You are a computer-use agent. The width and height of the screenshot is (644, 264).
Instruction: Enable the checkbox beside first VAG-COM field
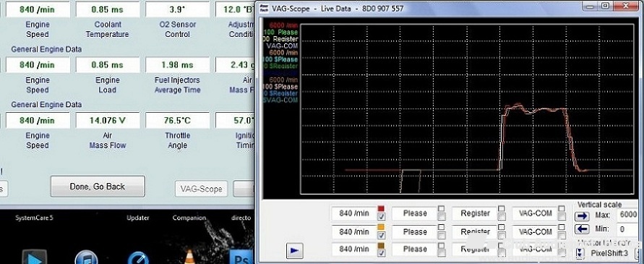click(x=562, y=217)
